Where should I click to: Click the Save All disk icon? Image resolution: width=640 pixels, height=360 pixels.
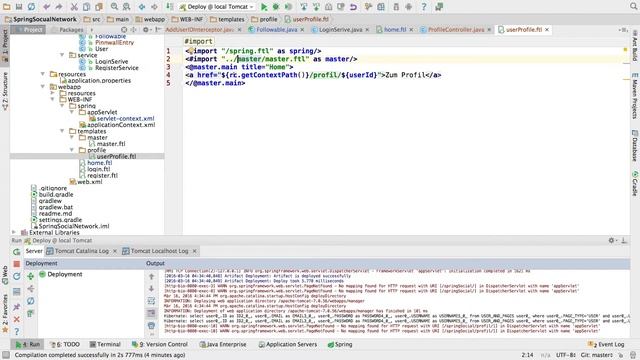click(x=19, y=7)
